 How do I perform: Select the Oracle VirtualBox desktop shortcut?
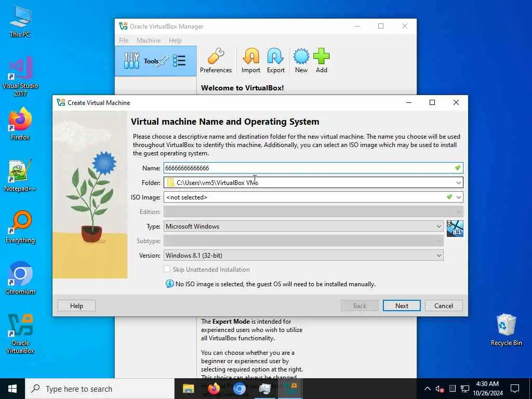pos(20,334)
